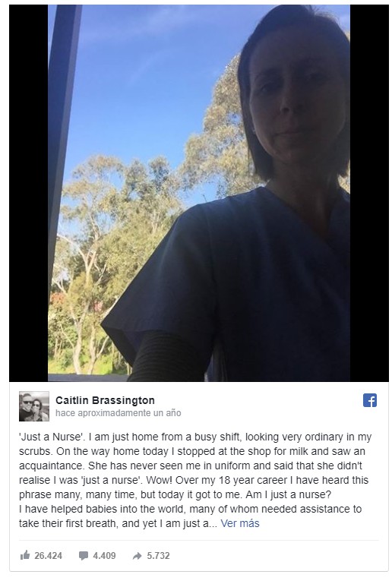
Task: Click the 'hace aproximadamente un año' timestamp
Action: click(x=118, y=413)
